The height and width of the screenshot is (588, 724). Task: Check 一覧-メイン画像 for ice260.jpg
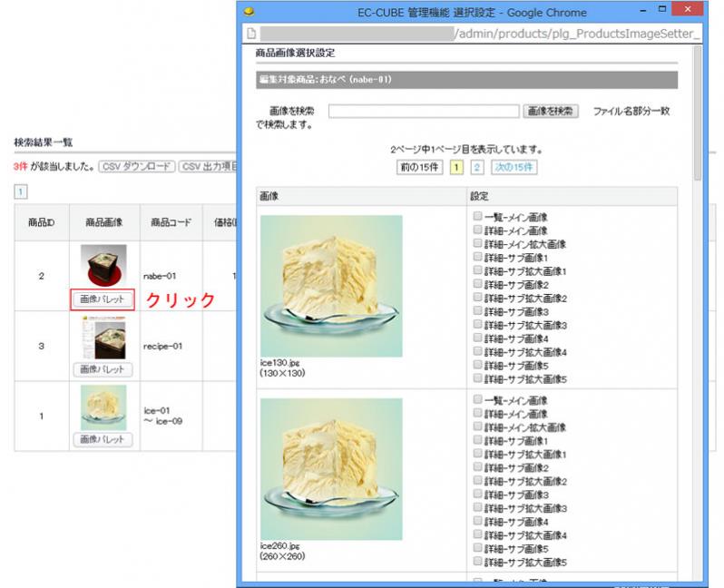coord(477,399)
